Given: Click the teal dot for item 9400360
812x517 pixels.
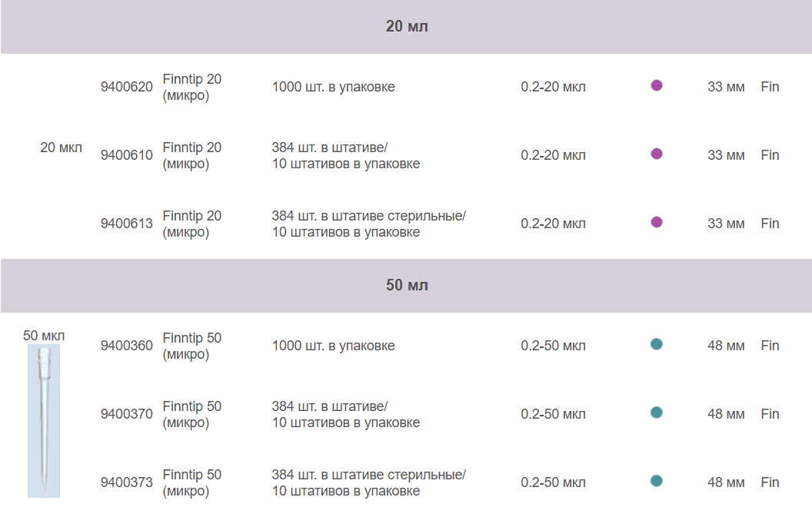Looking at the screenshot, I should (657, 344).
